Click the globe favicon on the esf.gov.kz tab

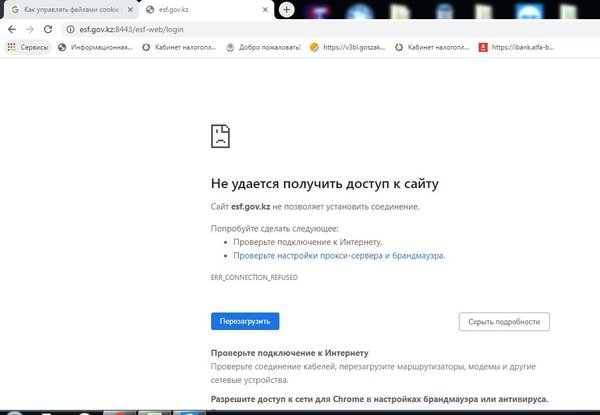150,10
